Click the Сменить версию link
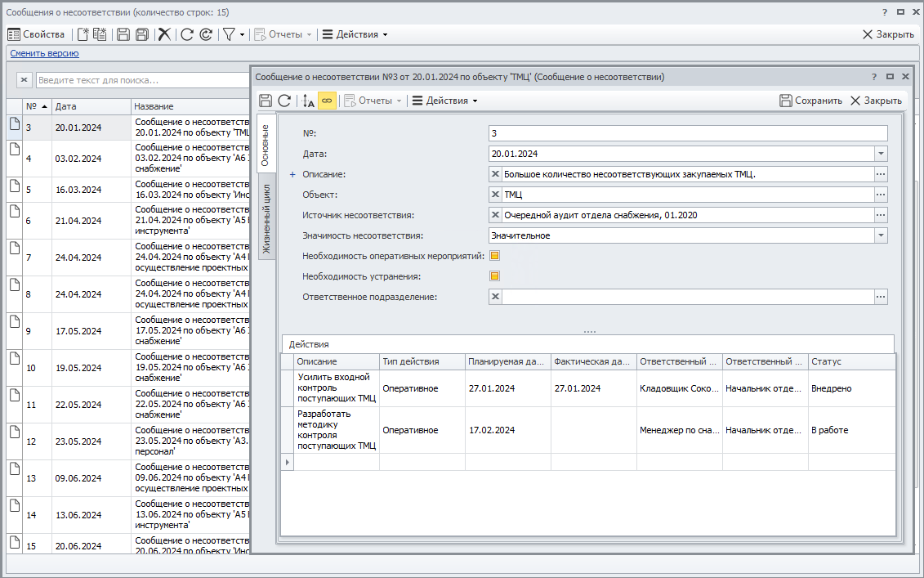924x578 pixels. click(x=44, y=53)
